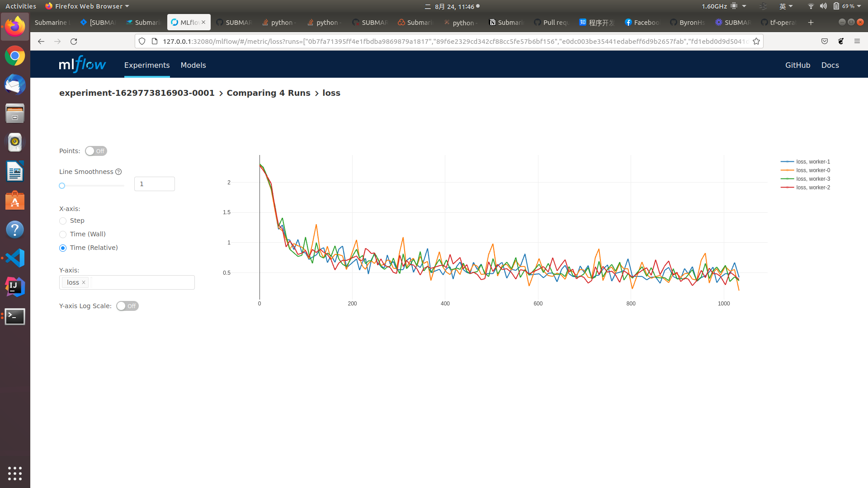This screenshot has width=868, height=488.
Task: Click the Line Smoothness slider handle
Action: (62, 186)
